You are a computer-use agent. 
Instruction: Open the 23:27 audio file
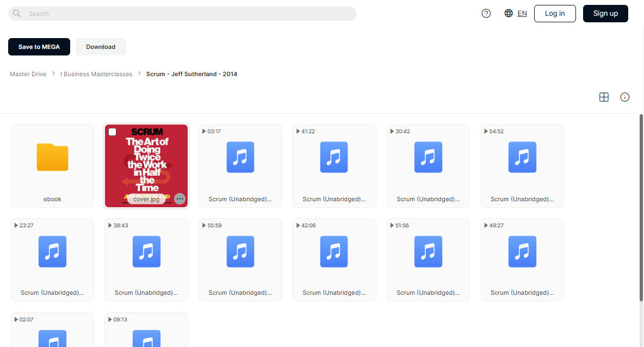click(53, 259)
